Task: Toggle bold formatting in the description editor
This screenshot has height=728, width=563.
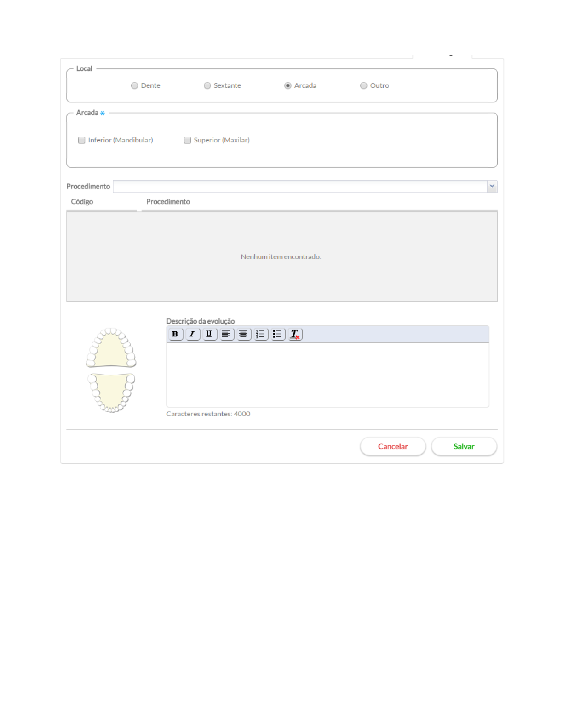Action: click(175, 334)
